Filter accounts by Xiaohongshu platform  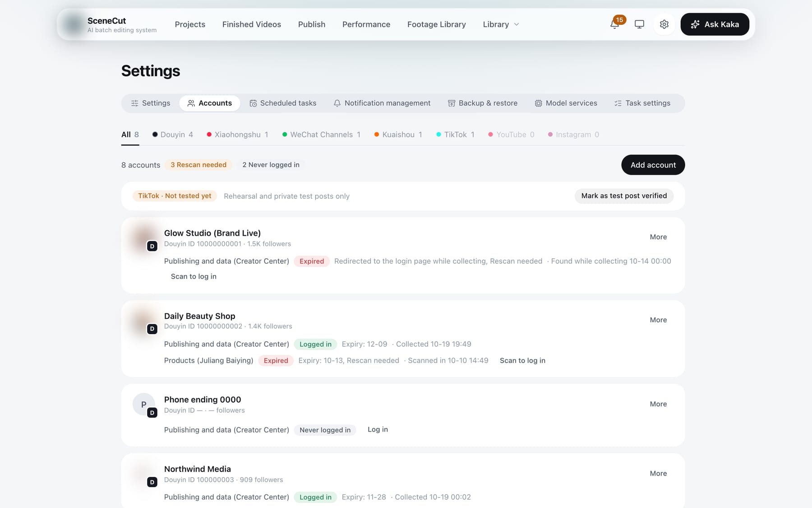coord(237,135)
